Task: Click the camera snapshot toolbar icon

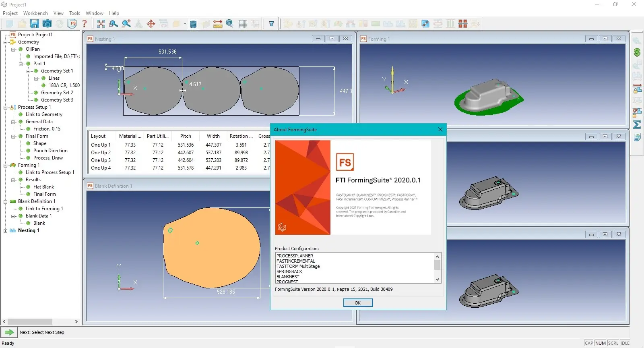Action: [x=47, y=24]
